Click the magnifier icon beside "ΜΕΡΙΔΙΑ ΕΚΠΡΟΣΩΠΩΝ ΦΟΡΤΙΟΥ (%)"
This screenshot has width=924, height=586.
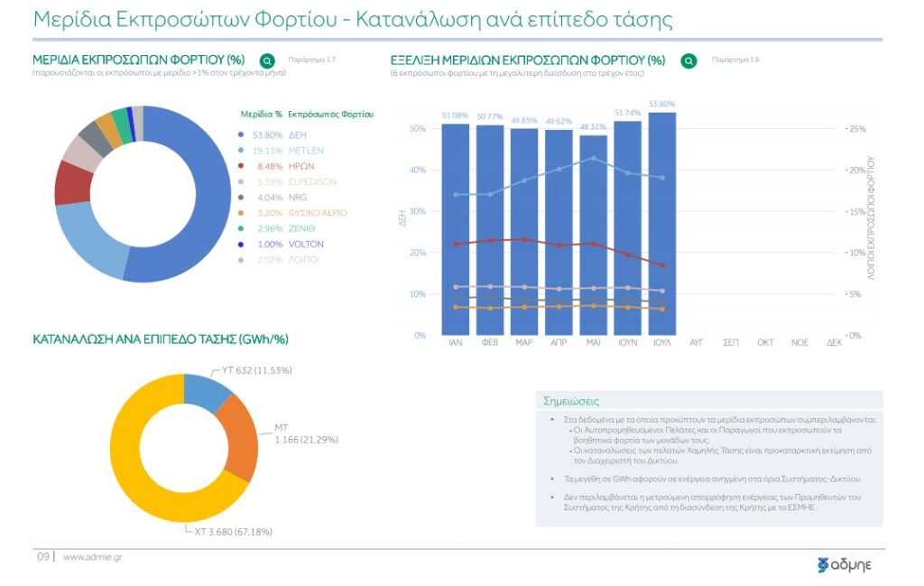(267, 60)
